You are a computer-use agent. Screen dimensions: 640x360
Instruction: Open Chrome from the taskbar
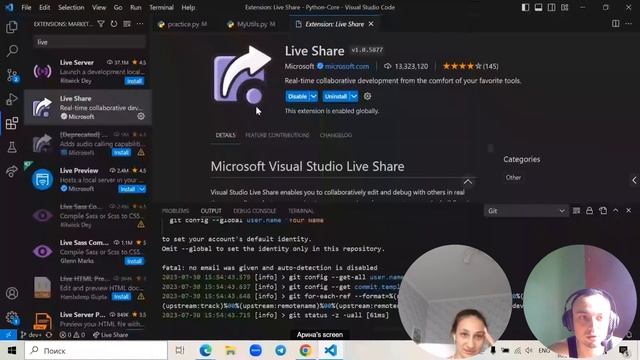click(x=306, y=350)
